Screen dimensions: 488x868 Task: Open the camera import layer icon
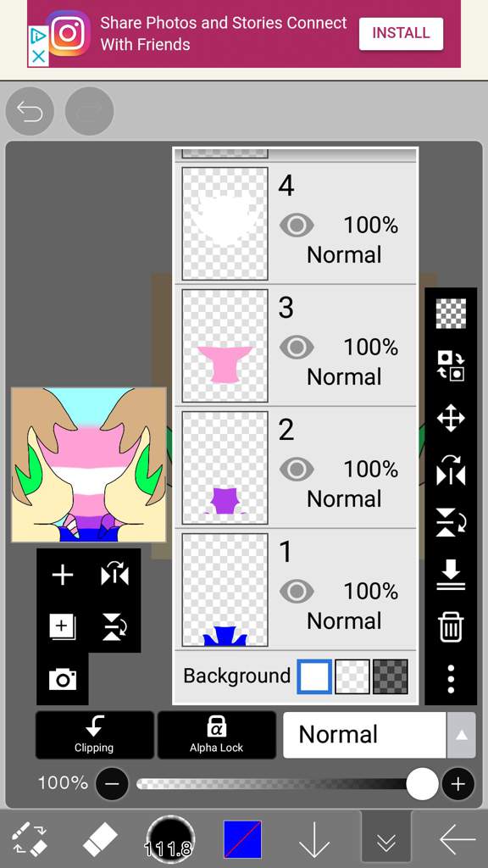(x=63, y=679)
